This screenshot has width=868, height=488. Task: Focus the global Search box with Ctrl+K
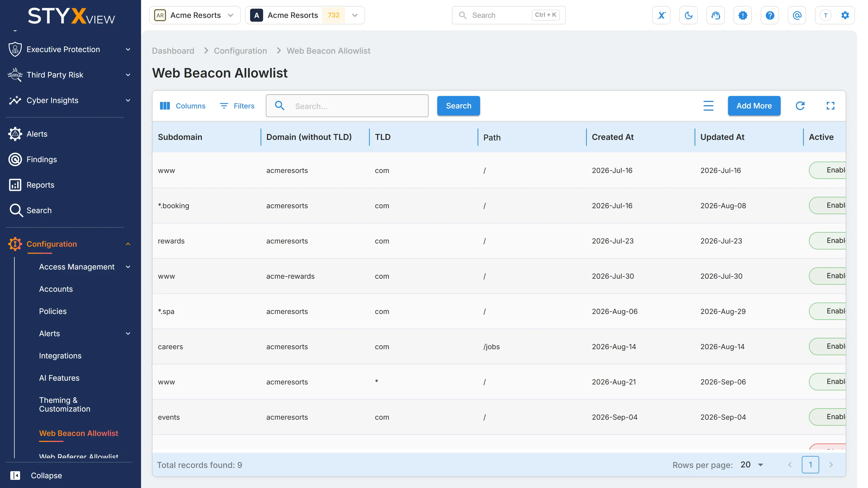[509, 15]
